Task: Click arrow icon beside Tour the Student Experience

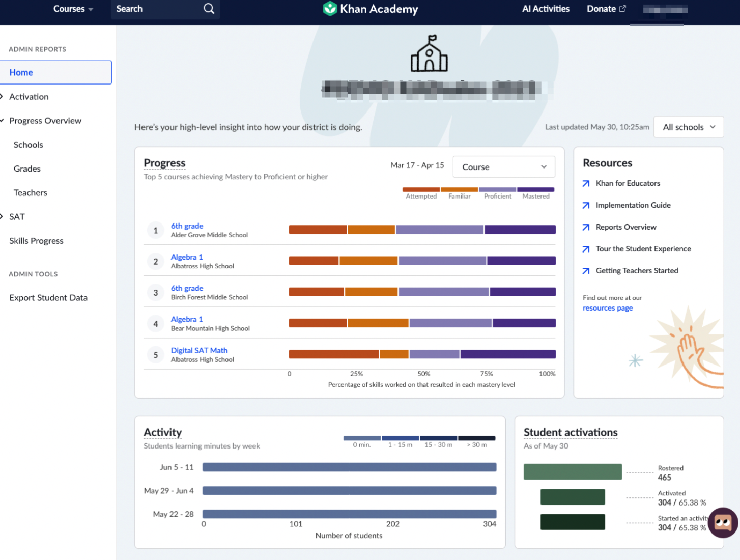Action: click(586, 249)
